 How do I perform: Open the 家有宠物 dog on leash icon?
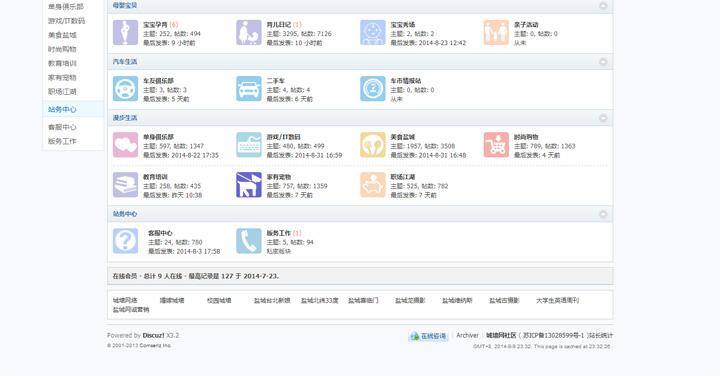pyautogui.click(x=249, y=185)
